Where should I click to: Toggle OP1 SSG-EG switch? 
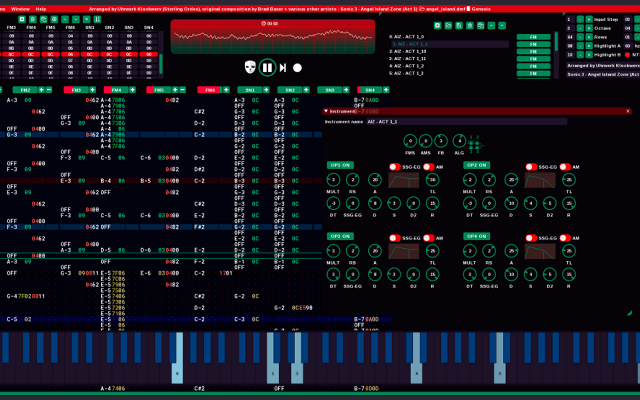(x=395, y=167)
